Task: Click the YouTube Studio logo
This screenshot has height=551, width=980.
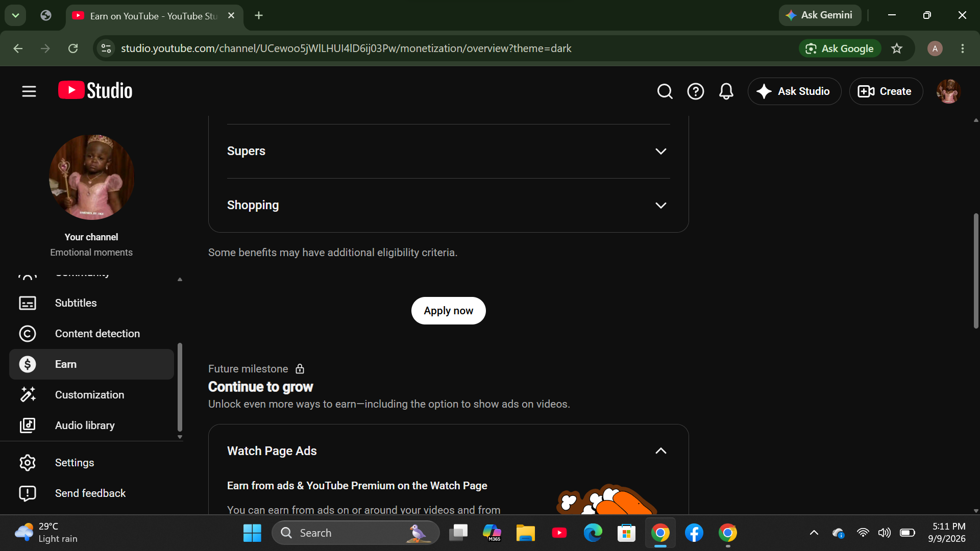Action: click(95, 90)
